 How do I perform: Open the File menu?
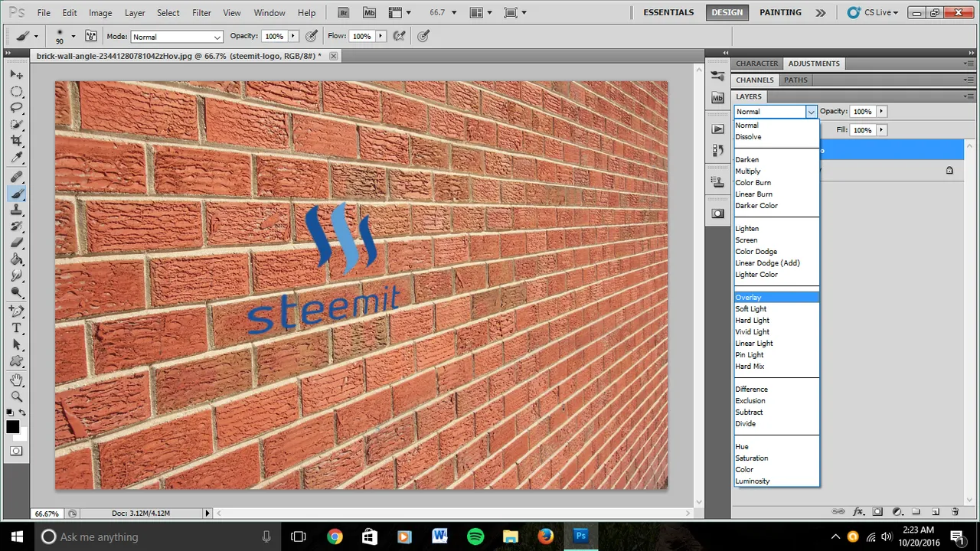coord(44,13)
